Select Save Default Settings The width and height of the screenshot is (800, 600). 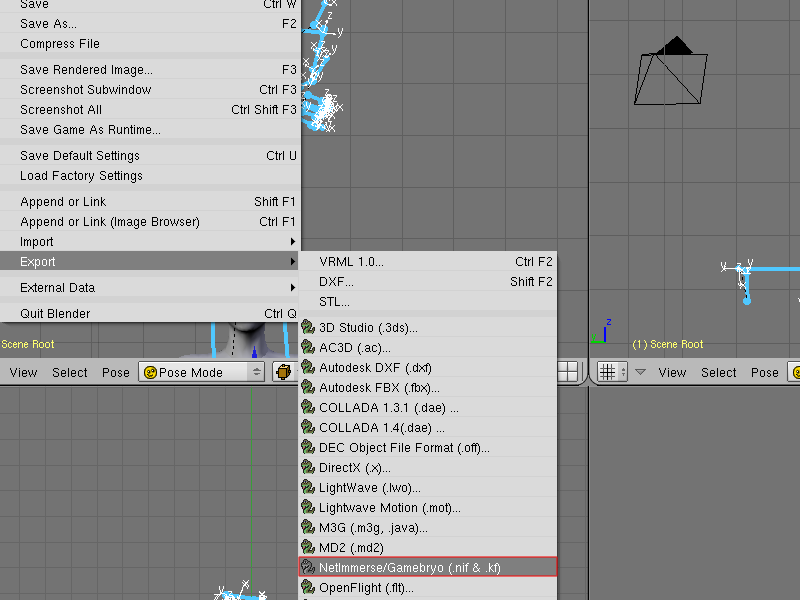tap(150, 155)
